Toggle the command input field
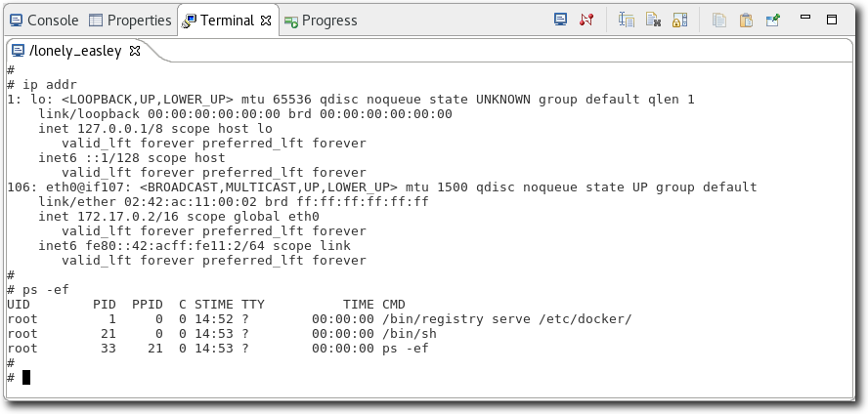Image resolution: width=868 pixels, height=414 pixels. click(x=627, y=20)
